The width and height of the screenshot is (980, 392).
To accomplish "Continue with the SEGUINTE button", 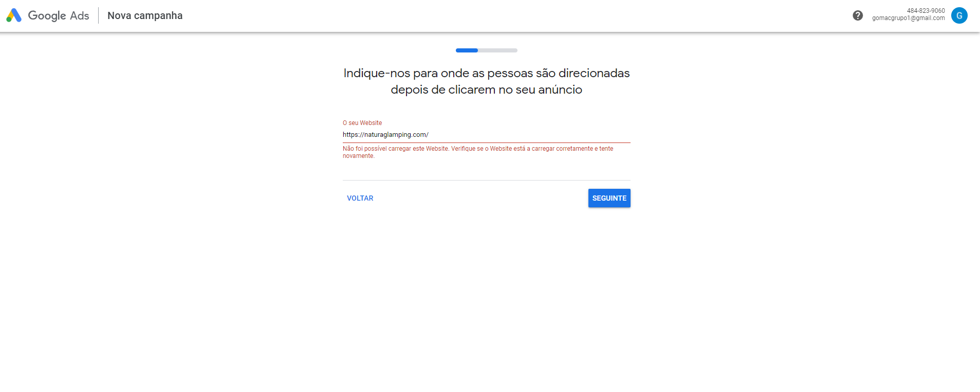I will [x=609, y=198].
